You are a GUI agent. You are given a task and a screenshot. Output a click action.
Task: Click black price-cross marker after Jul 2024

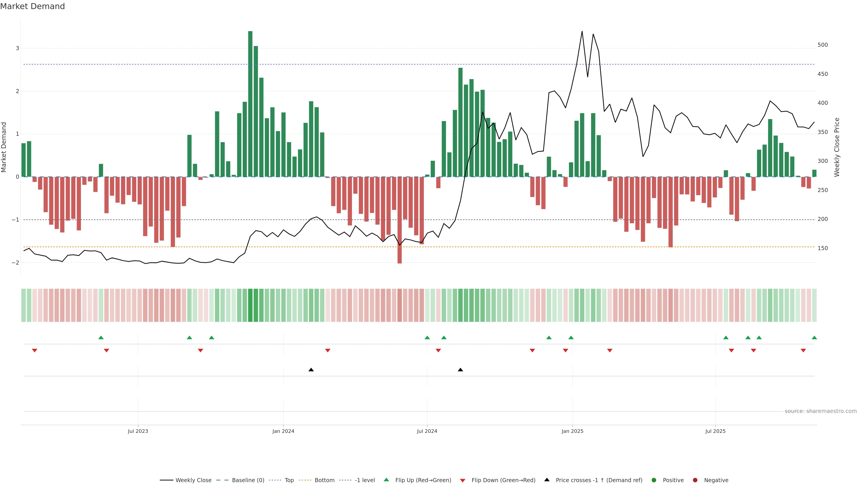460,370
